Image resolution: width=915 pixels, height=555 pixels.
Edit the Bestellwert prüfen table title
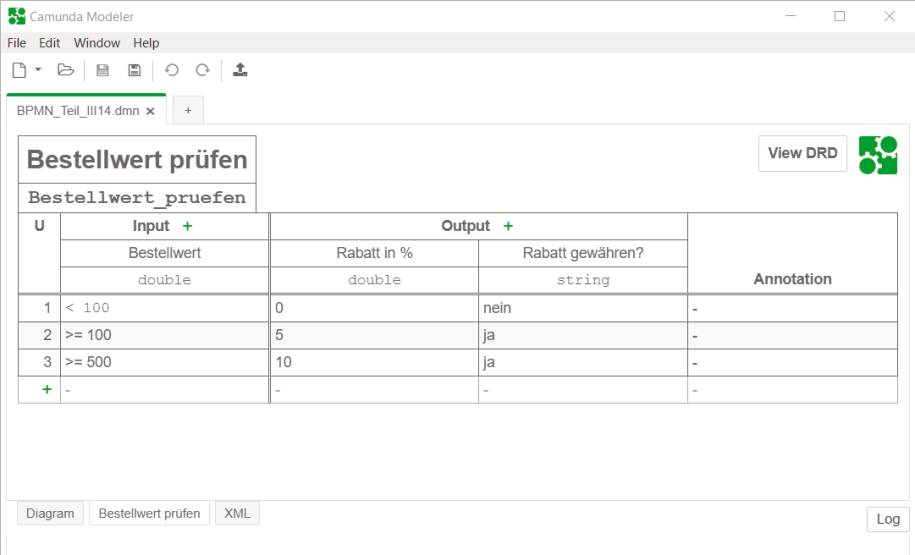click(137, 159)
